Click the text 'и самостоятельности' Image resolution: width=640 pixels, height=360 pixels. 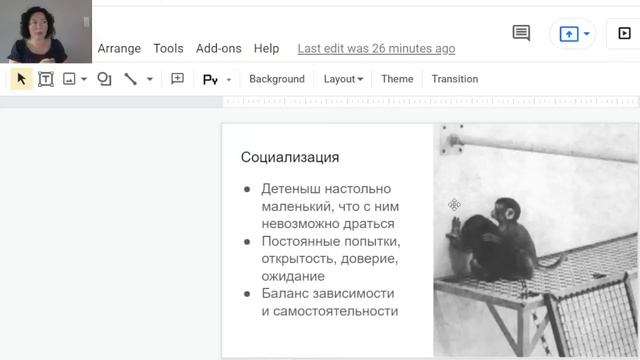coord(330,311)
